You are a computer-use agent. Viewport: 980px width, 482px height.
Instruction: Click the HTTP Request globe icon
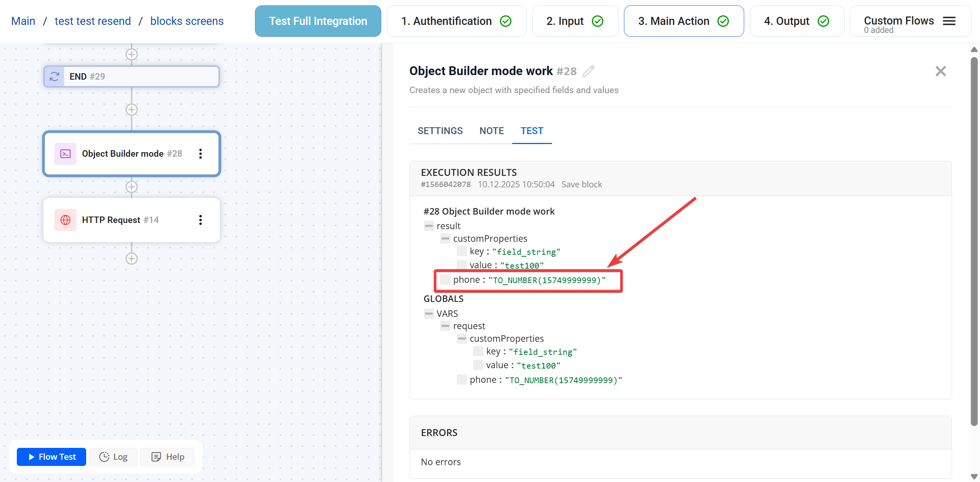pos(65,220)
